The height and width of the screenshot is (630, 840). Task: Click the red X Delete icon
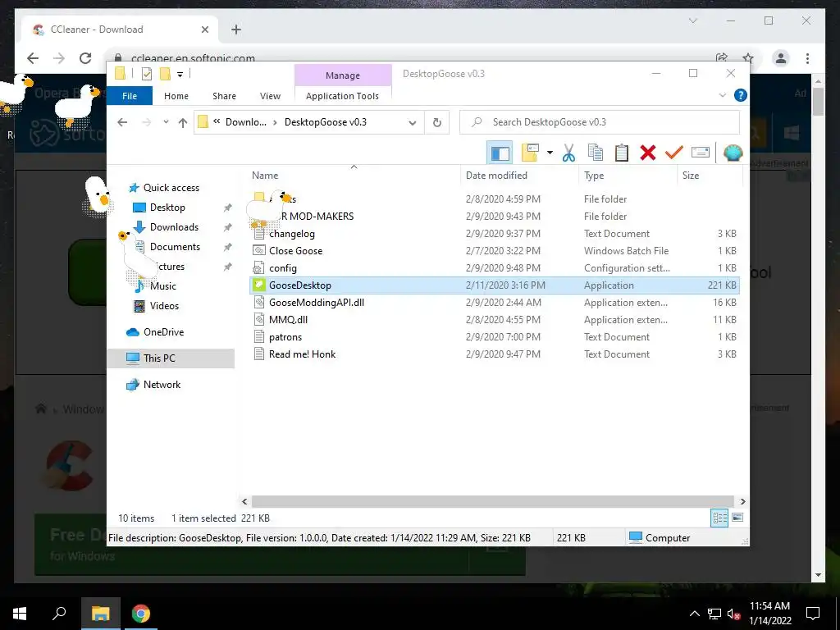coord(648,153)
